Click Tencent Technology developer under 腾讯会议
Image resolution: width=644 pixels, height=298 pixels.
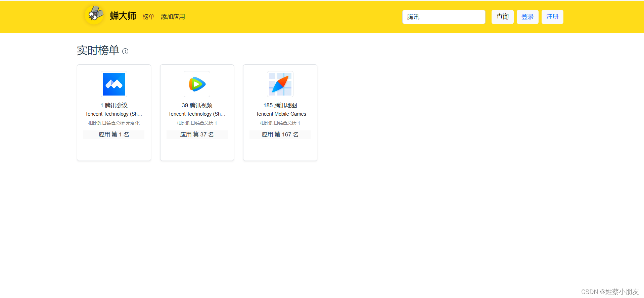(x=114, y=114)
